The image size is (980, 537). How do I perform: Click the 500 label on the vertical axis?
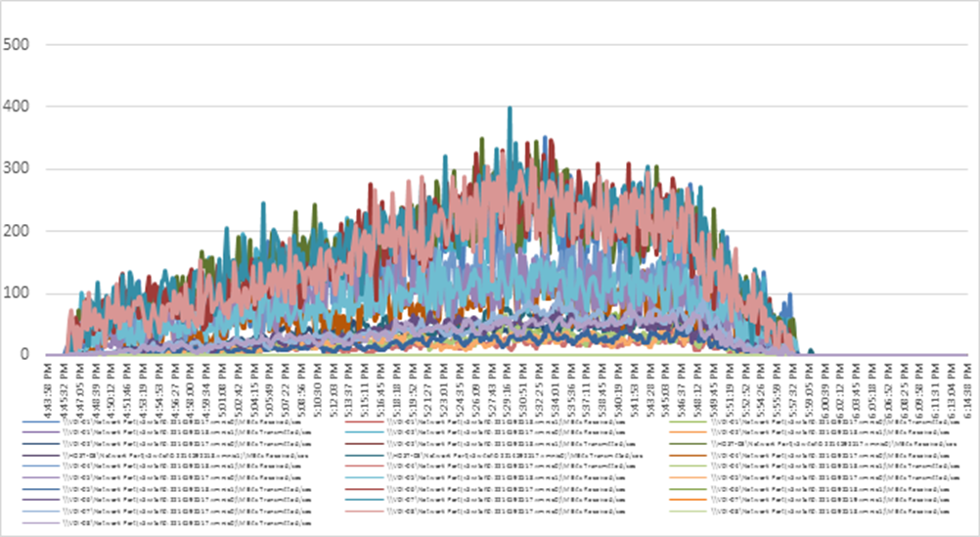point(16,44)
